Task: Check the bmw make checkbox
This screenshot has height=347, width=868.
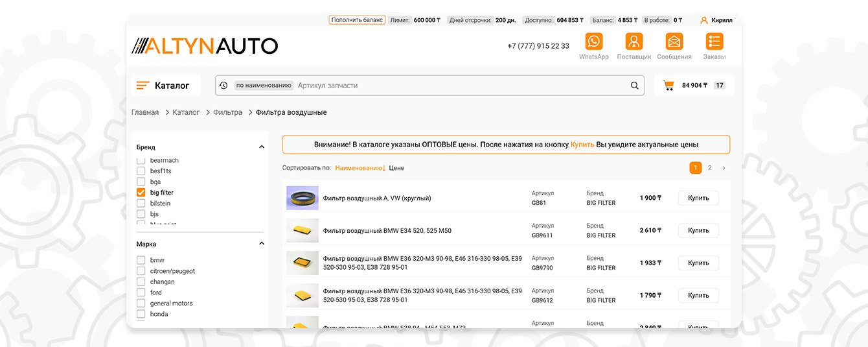Action: 141,260
